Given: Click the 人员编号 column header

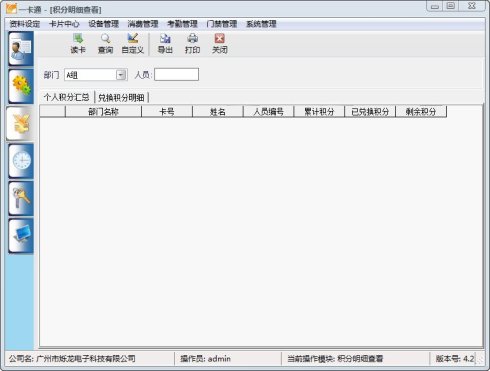Looking at the screenshot, I should click(x=269, y=112).
